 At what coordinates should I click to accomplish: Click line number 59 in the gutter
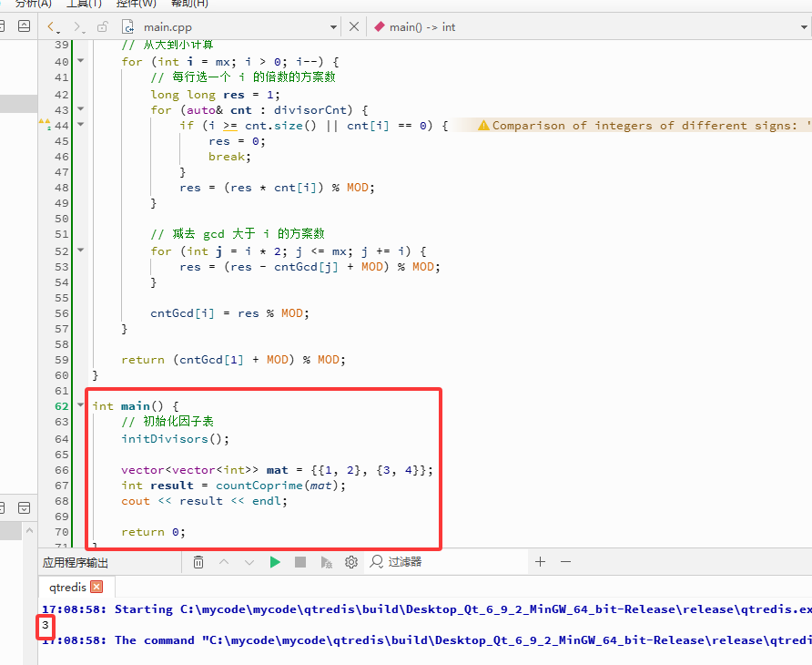(62, 360)
